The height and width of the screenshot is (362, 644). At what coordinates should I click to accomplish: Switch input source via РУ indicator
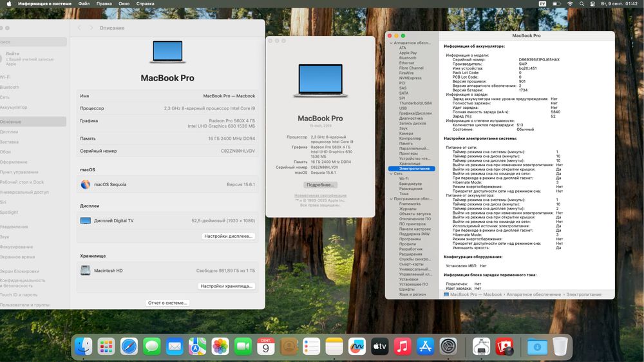pyautogui.click(x=542, y=4)
